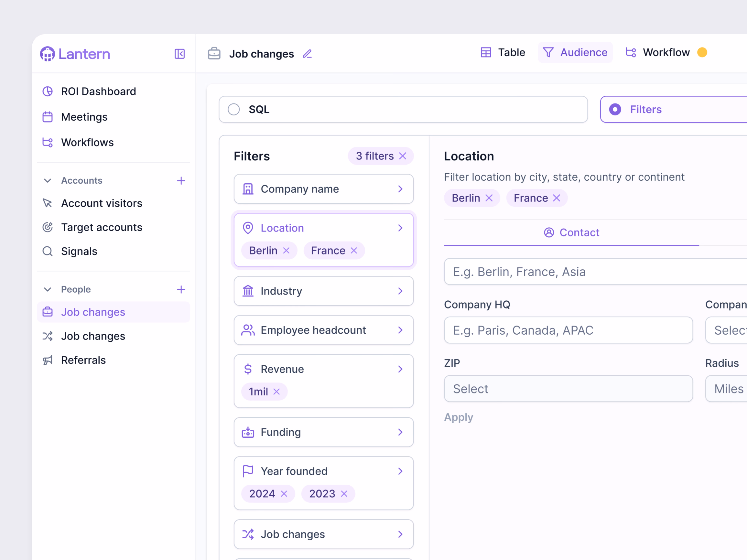Click the Workflow yellow status dot
The image size is (747, 560).
click(702, 52)
